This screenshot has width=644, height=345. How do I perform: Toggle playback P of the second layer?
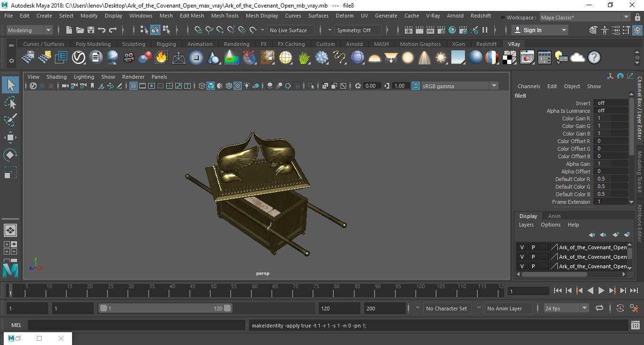coord(533,257)
